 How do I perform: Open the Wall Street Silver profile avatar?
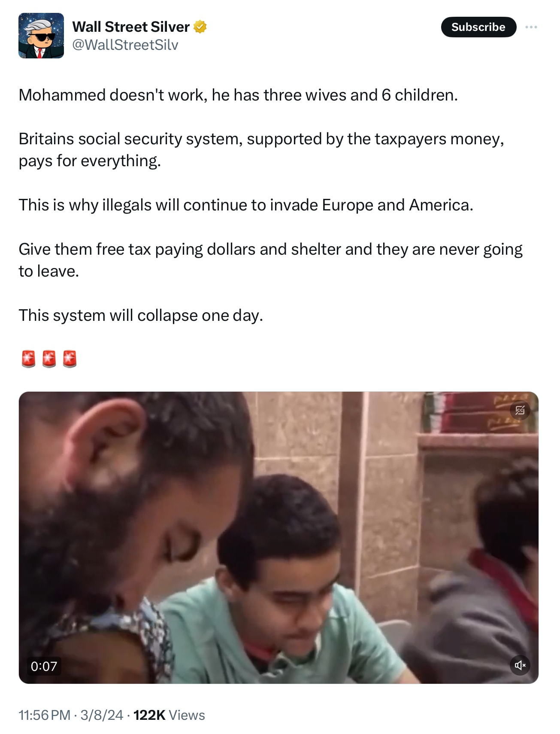(x=41, y=36)
